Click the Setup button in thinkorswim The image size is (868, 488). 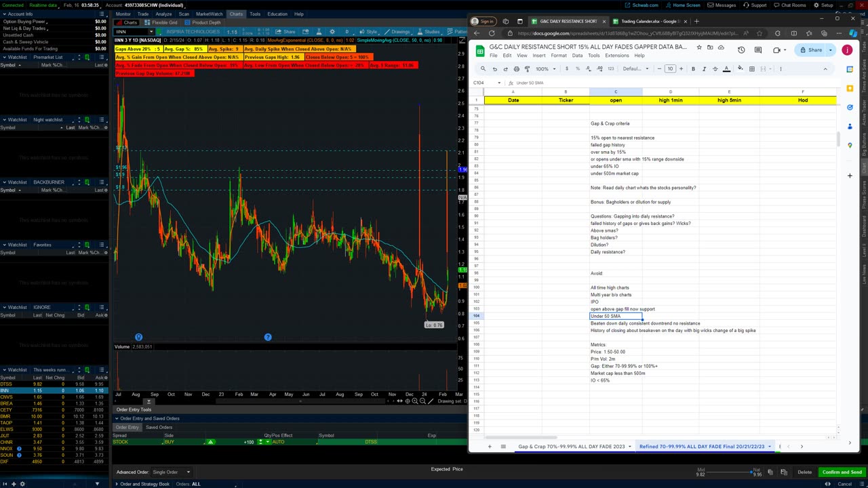(824, 5)
